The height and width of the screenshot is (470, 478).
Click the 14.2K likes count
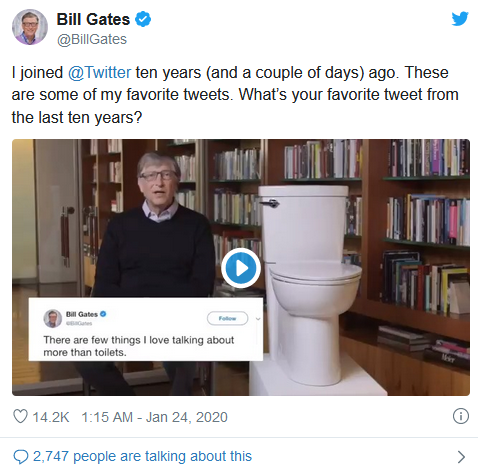[x=51, y=417]
